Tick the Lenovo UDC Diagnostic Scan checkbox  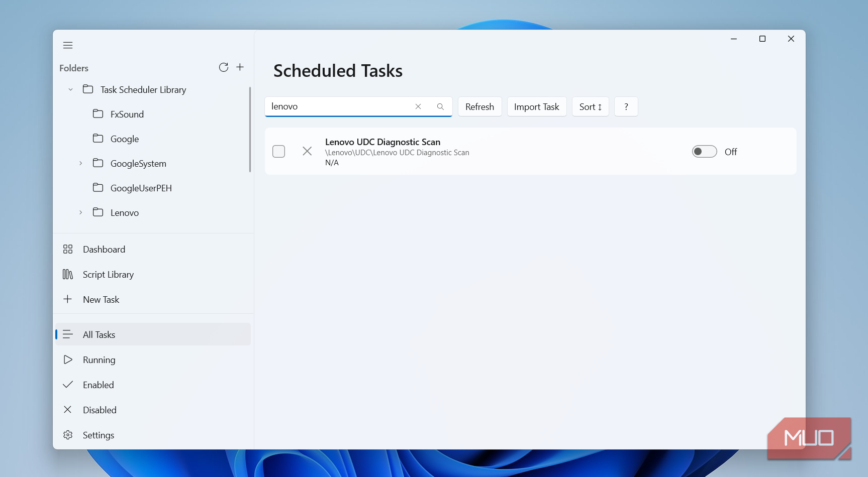pos(278,151)
